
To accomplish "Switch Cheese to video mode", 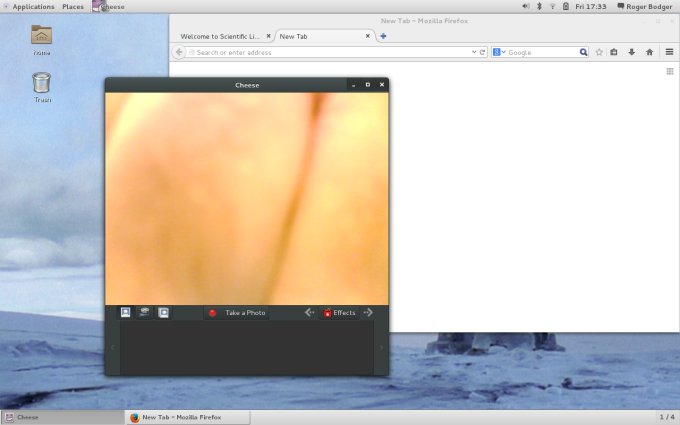I will coord(144,312).
